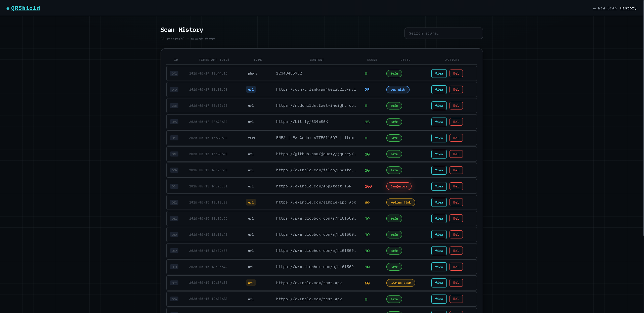
Task: Delete the scan from 2026-06-15 12:30:33
Action: (x=456, y=299)
